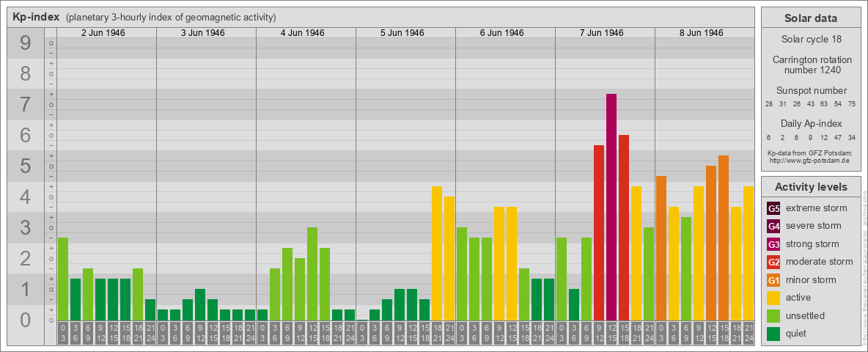This screenshot has width=868, height=352.
Task: Click the Carrington rotation number text
Action: [810, 65]
